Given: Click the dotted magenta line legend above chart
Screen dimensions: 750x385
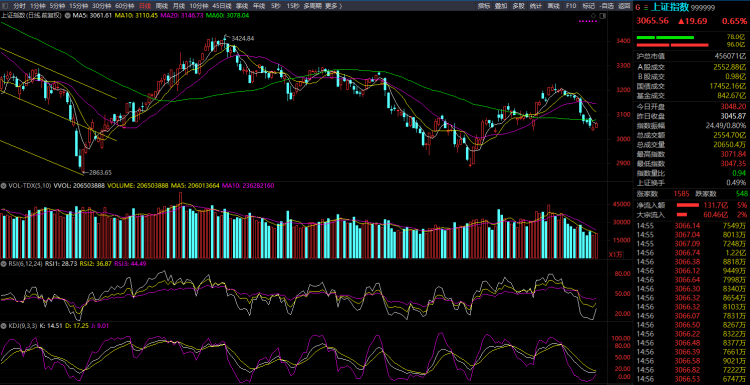Looking at the screenshot, I should 587,22.
